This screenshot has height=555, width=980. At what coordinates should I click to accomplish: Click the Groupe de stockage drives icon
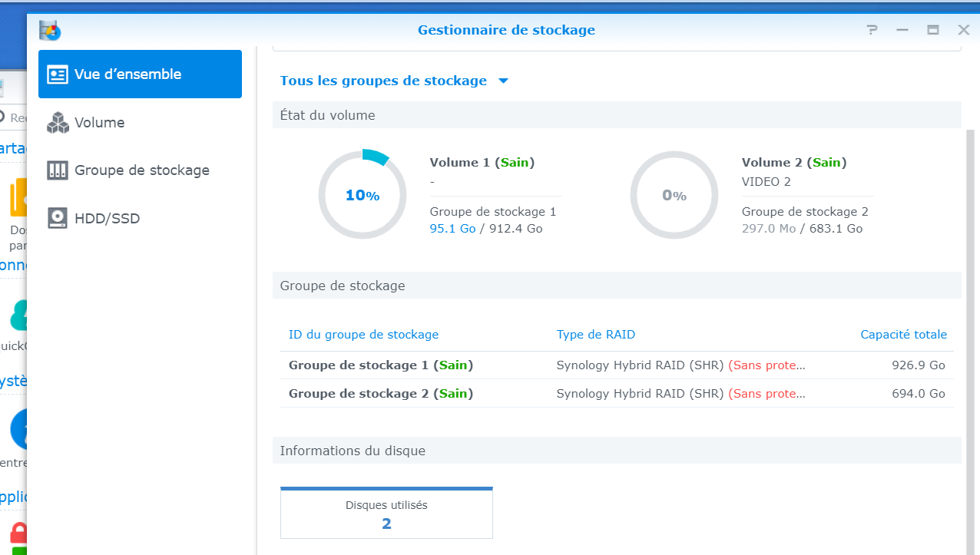pyautogui.click(x=58, y=170)
